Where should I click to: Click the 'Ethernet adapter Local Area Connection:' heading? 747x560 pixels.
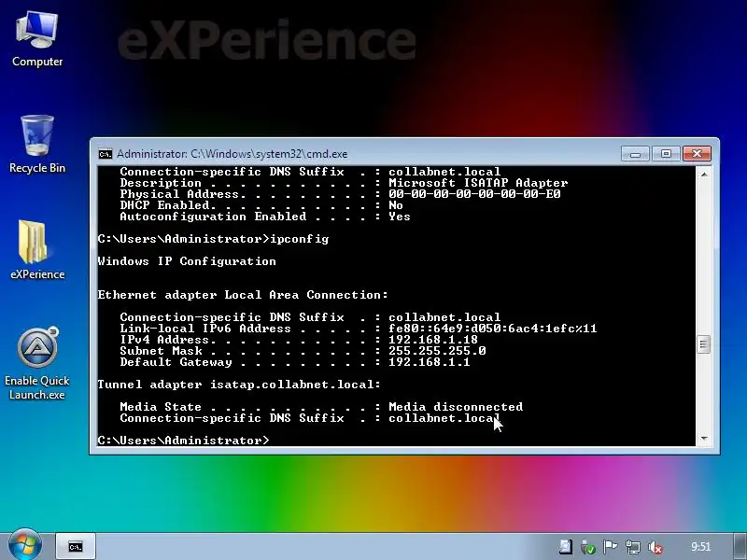(x=243, y=295)
